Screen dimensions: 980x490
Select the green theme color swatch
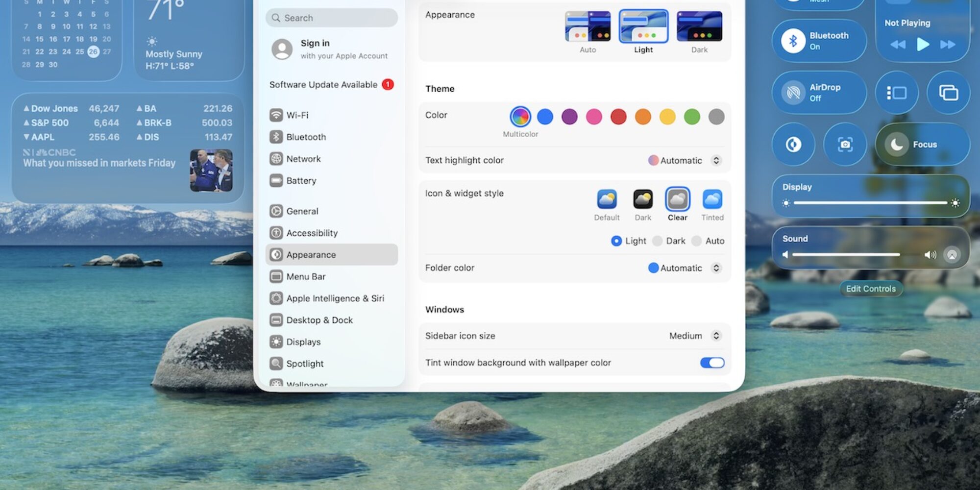692,117
